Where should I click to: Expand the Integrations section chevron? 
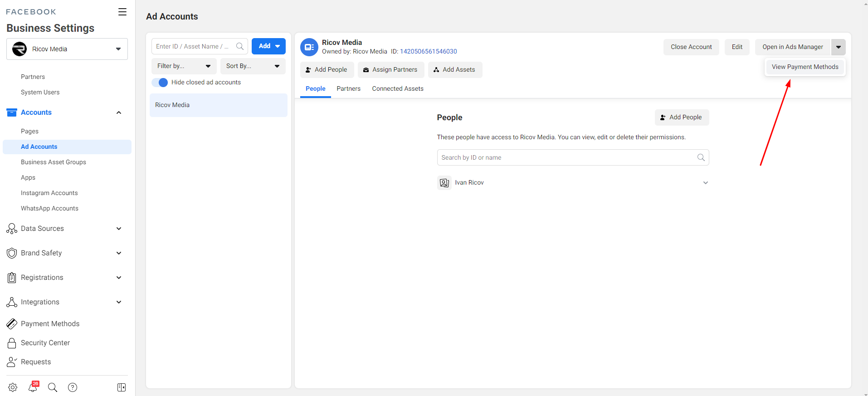tap(119, 302)
